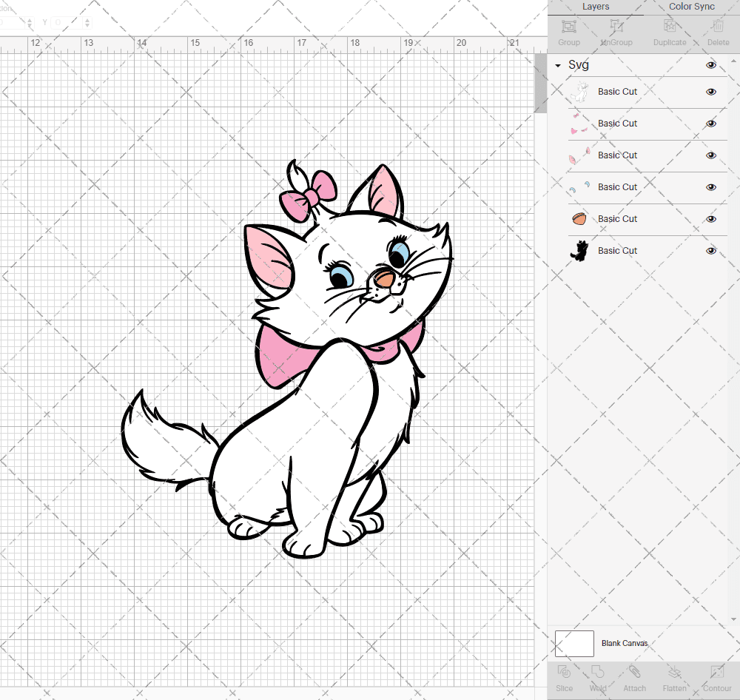Hide the black silhouette Basic Cut layer
740x700 pixels.
[710, 251]
